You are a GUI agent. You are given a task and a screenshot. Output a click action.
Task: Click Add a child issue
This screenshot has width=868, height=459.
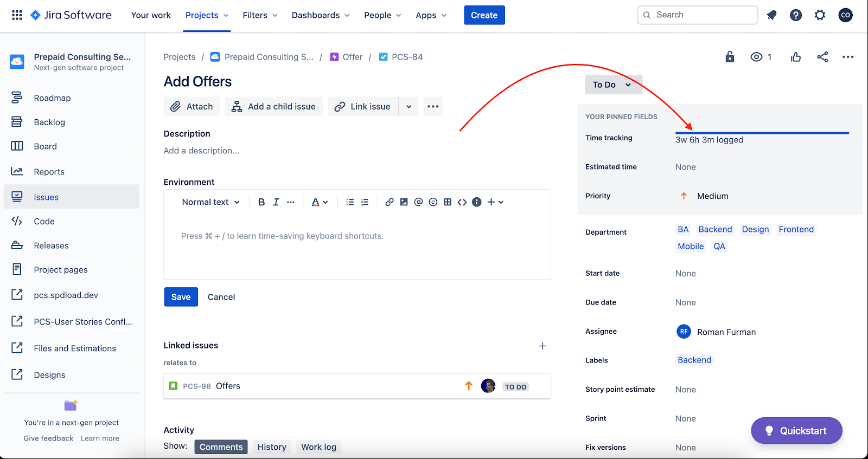(273, 107)
